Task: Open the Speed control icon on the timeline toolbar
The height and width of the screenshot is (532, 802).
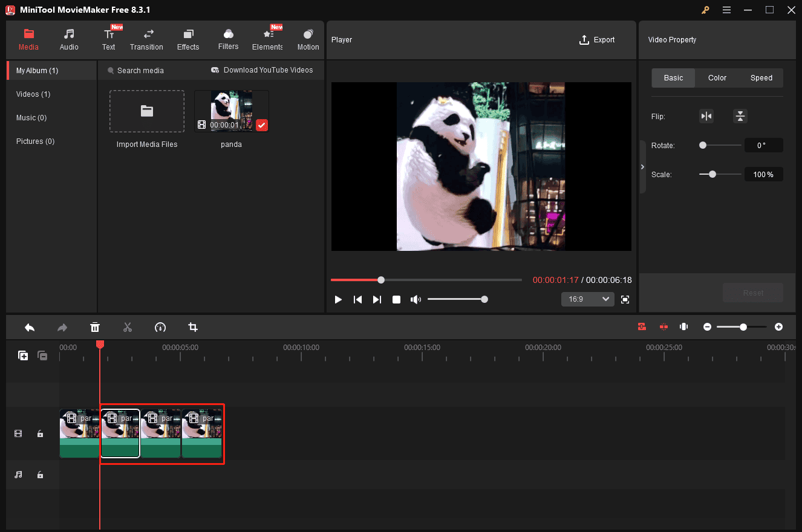Action: (160, 327)
